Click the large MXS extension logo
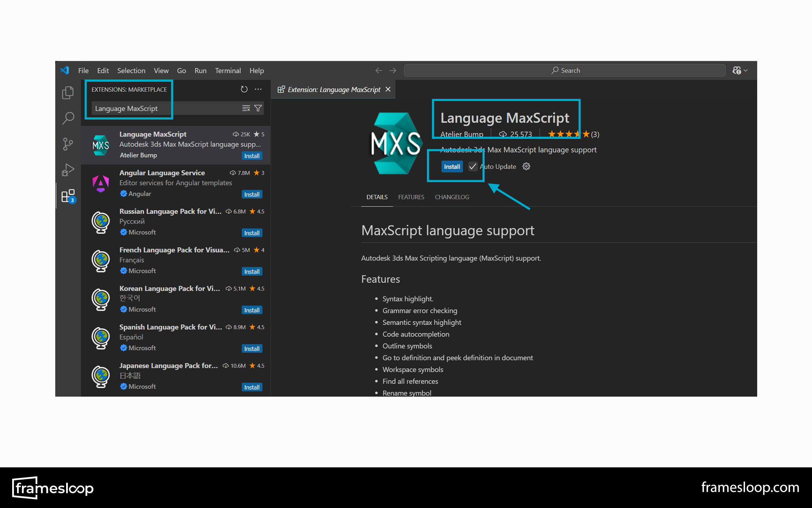 (396, 143)
